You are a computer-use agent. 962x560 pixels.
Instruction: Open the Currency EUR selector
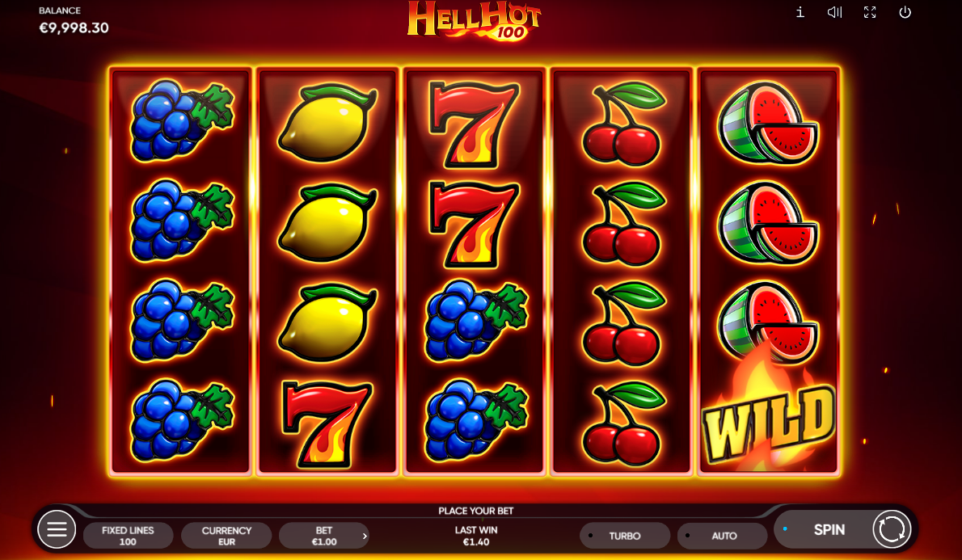click(x=226, y=536)
